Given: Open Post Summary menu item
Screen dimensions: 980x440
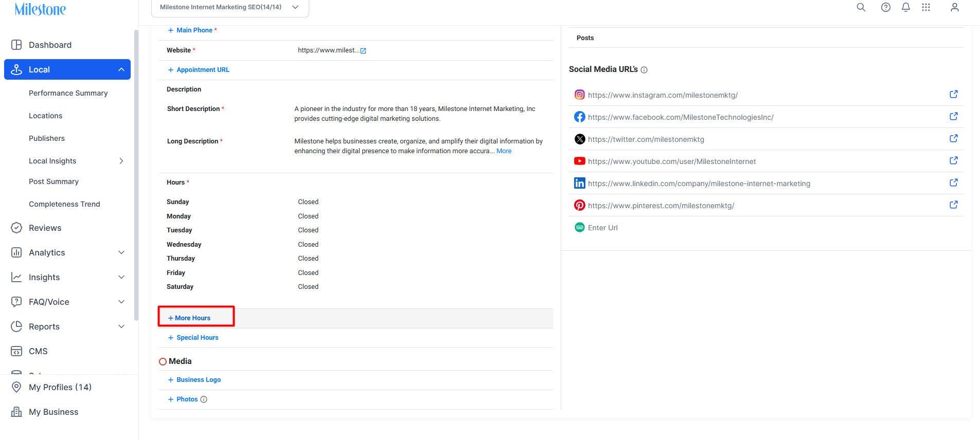Looking at the screenshot, I should pos(54,181).
